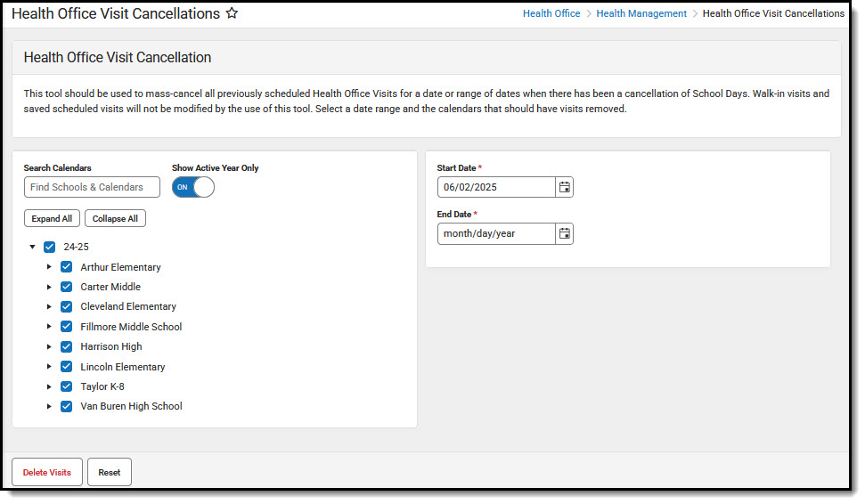The height and width of the screenshot is (504, 865).
Task: Collapse the 24-25 tree node arrow
Action: [x=32, y=248]
